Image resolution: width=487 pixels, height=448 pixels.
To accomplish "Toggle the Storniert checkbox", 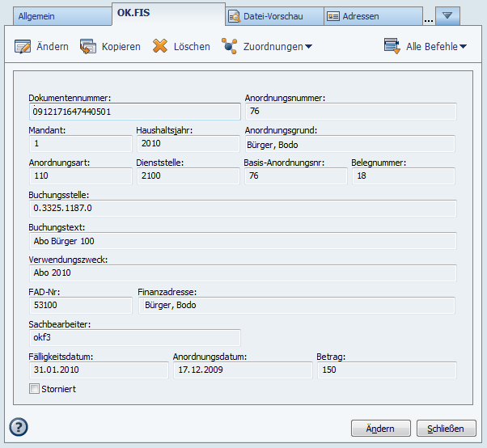I will 34,389.
